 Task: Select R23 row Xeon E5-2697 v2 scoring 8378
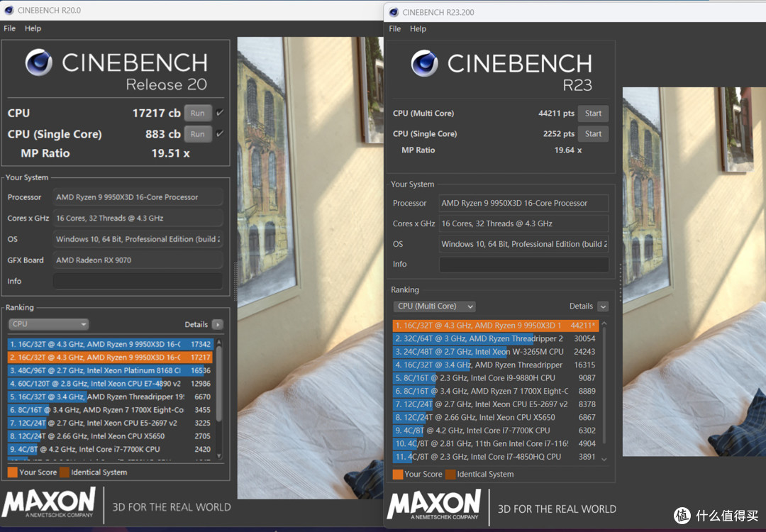click(x=495, y=404)
